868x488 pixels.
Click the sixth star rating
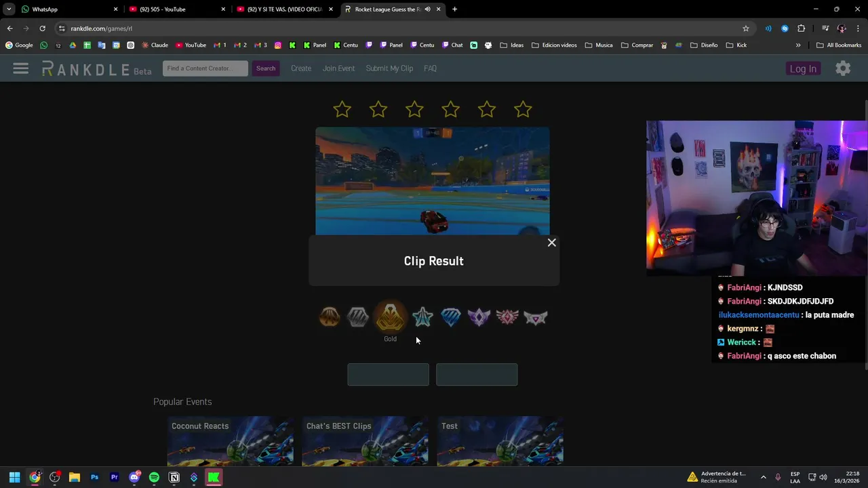[523, 109]
